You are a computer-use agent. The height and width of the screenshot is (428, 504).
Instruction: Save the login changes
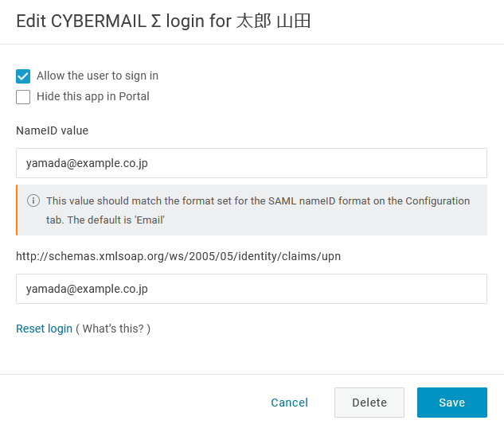(452, 403)
